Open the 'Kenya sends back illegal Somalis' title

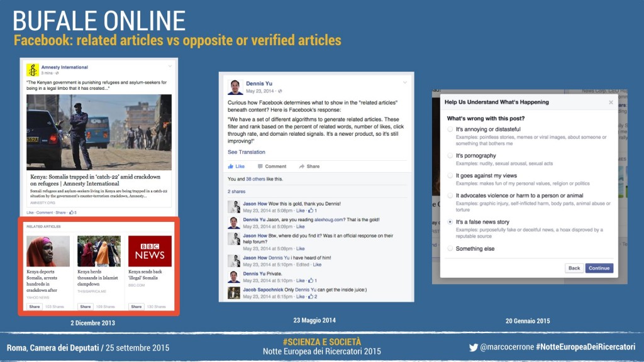tap(145, 275)
